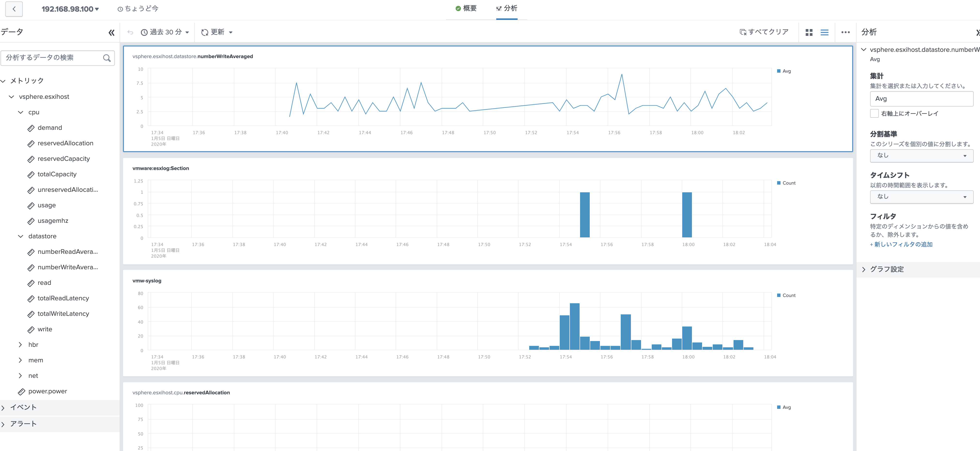Open the three-dot more options menu

[x=845, y=32]
